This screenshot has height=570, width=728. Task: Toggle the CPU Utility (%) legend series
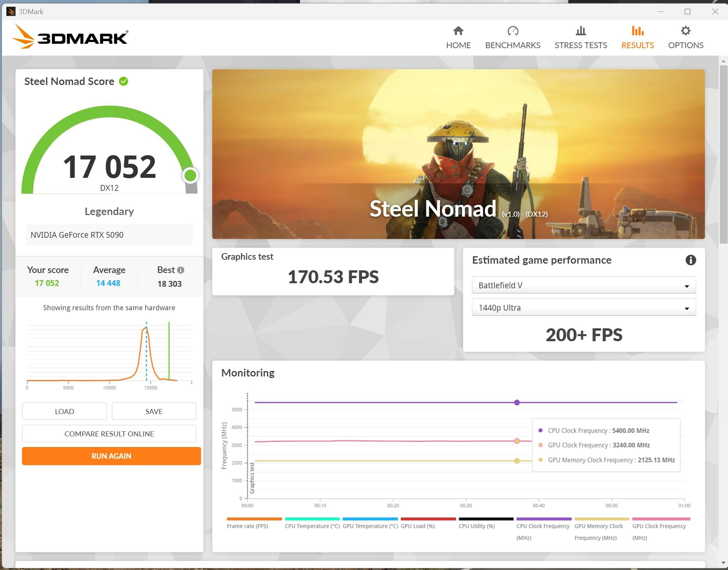click(x=486, y=523)
